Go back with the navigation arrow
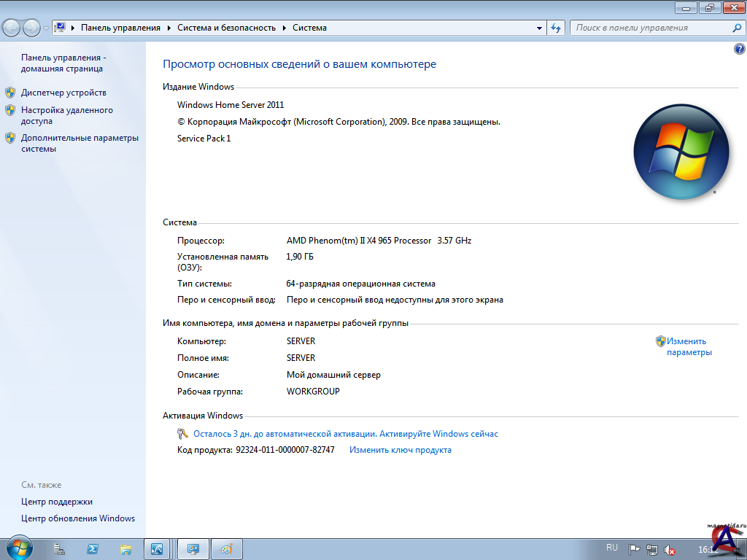This screenshot has width=747, height=560. pyautogui.click(x=12, y=28)
